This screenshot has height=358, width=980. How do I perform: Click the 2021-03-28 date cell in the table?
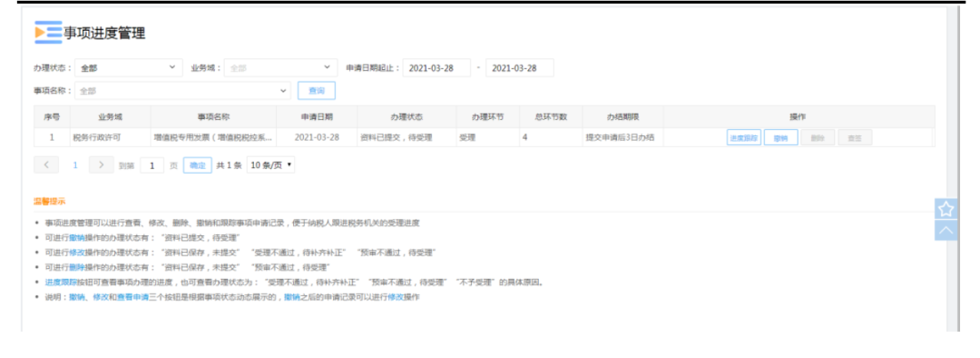point(317,138)
